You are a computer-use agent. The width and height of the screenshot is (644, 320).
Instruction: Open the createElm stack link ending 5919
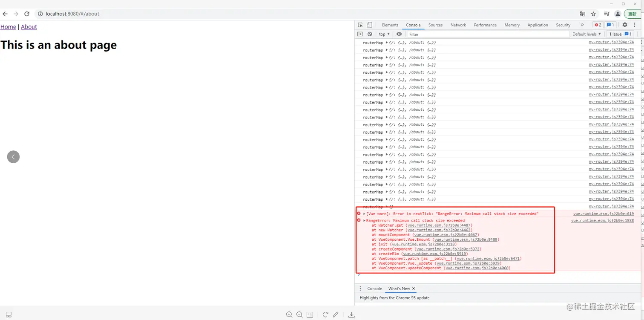click(434, 254)
